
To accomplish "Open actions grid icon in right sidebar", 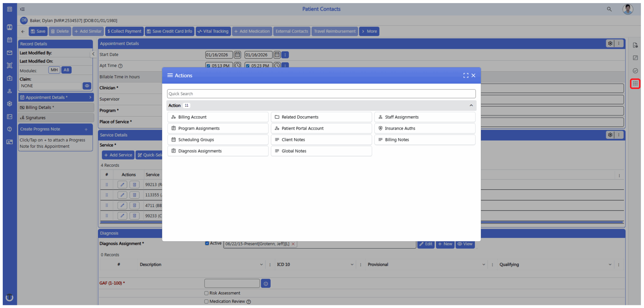I will [635, 84].
